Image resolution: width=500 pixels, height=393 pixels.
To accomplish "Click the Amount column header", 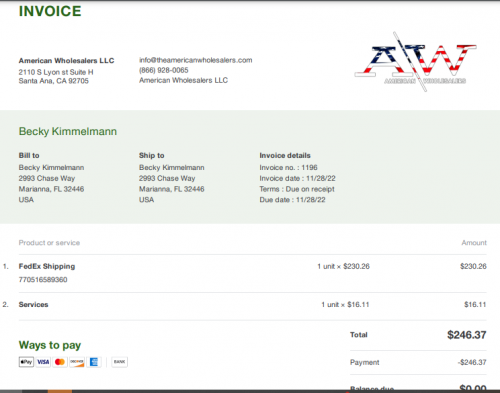I will pyautogui.click(x=474, y=243).
